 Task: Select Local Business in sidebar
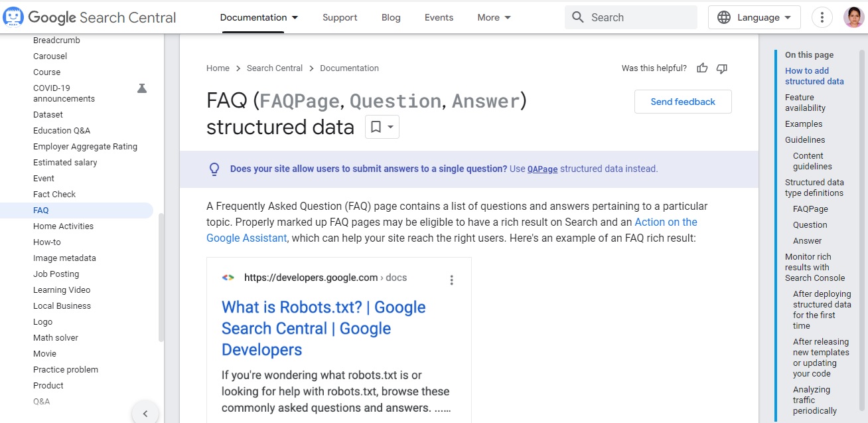coord(62,306)
